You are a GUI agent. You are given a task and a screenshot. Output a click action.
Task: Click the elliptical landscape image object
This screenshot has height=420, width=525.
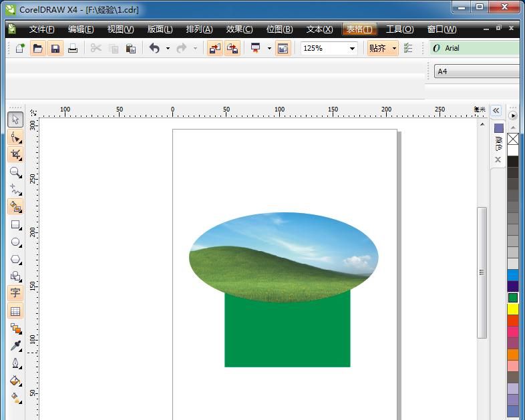pyautogui.click(x=284, y=257)
